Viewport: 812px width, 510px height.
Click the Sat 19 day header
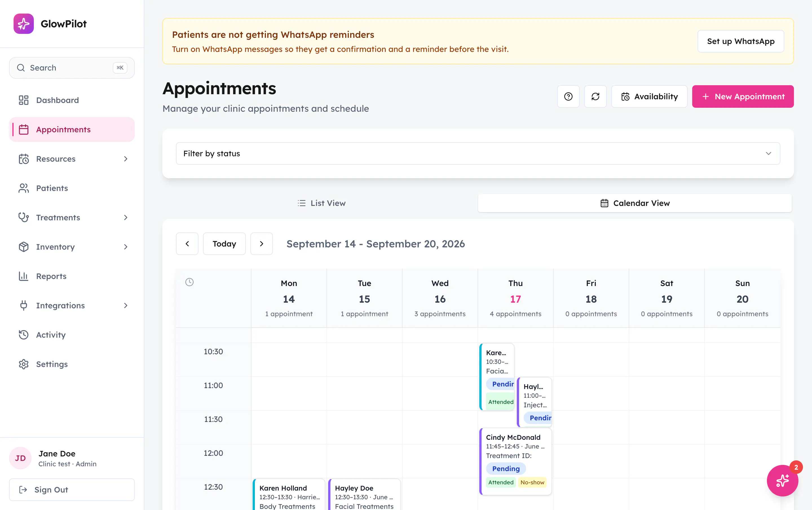click(x=667, y=298)
